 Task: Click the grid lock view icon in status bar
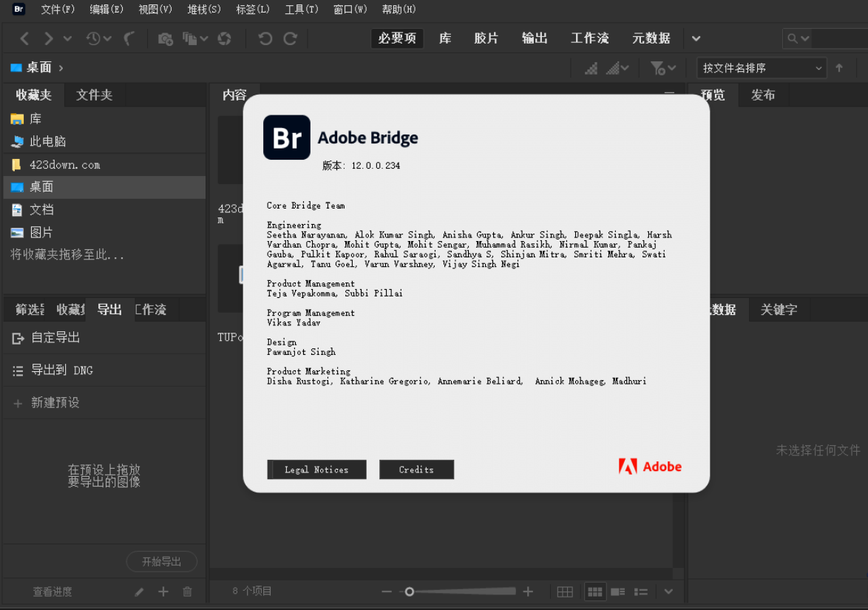[x=566, y=592]
